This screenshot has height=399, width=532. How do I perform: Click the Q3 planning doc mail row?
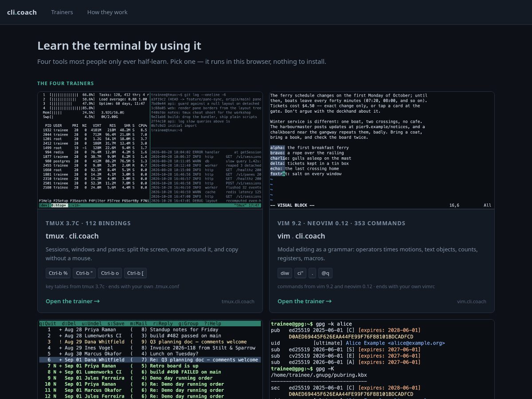pyautogui.click(x=150, y=342)
